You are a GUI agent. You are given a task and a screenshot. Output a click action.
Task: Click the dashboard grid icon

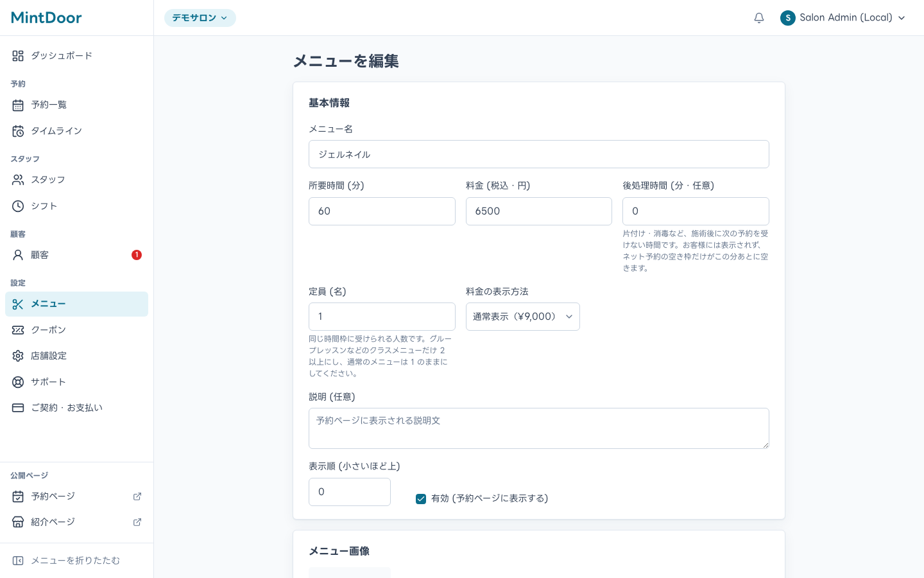pos(18,56)
